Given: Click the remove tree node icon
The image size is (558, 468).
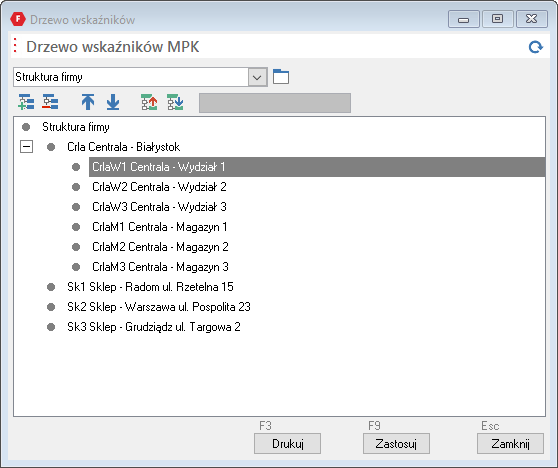Looking at the screenshot, I should (x=50, y=102).
